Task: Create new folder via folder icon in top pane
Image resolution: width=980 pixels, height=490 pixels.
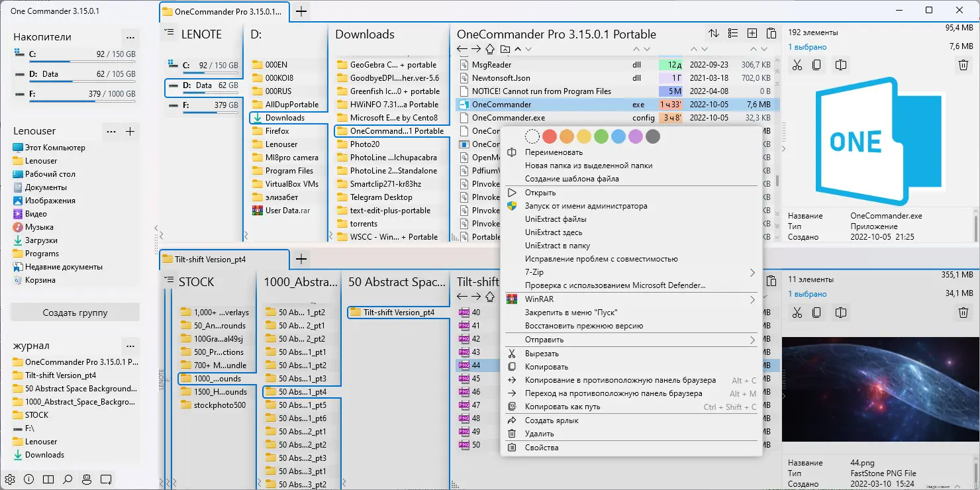Action: tap(505, 49)
